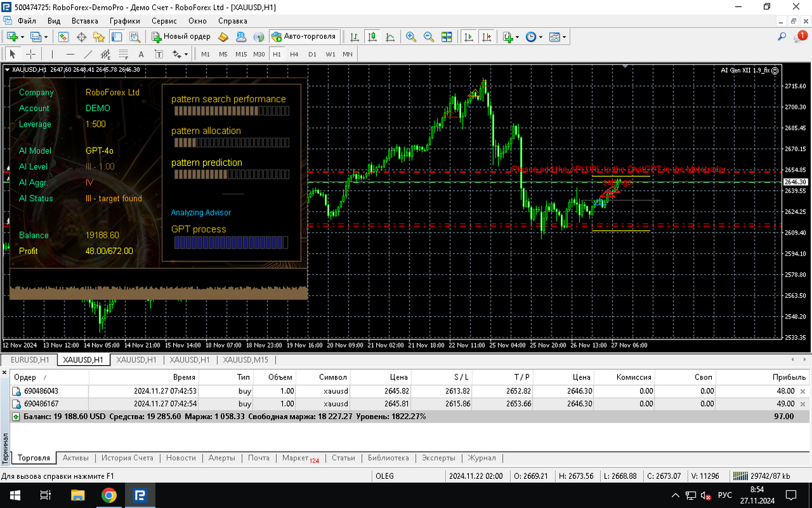Select the trendline drawing tool
This screenshot has width=812, height=508.
88,54
